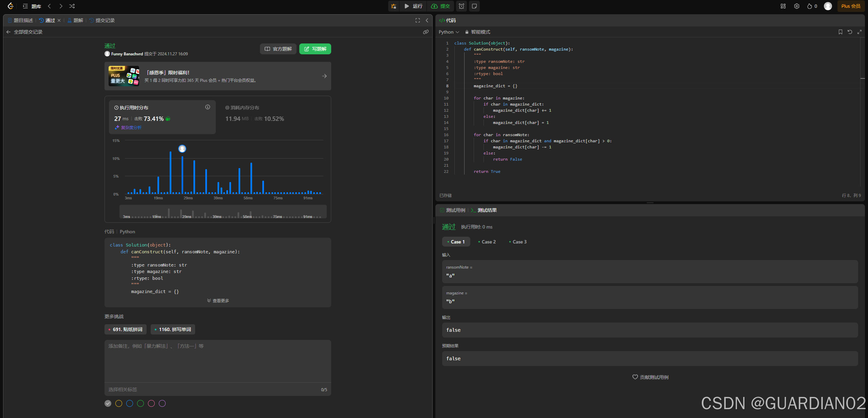Select the Case 2 tab
Viewport: 868px width, 418px height.
coord(487,242)
